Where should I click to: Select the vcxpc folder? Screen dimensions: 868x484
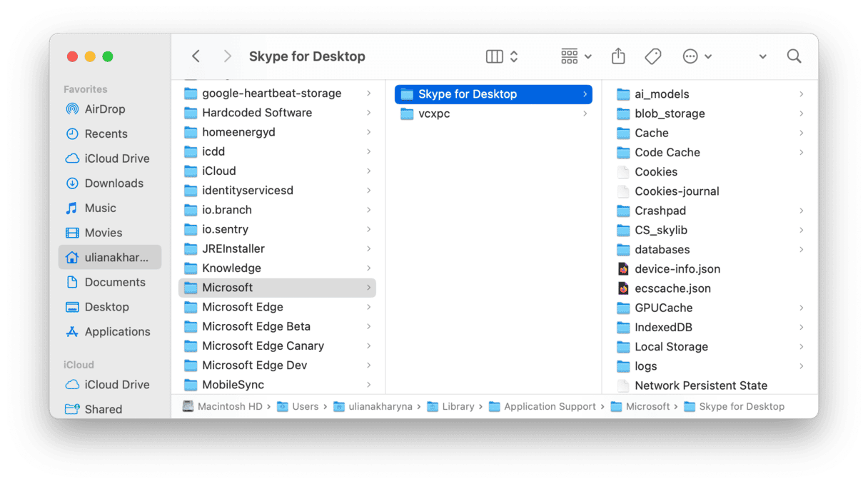pyautogui.click(x=434, y=114)
